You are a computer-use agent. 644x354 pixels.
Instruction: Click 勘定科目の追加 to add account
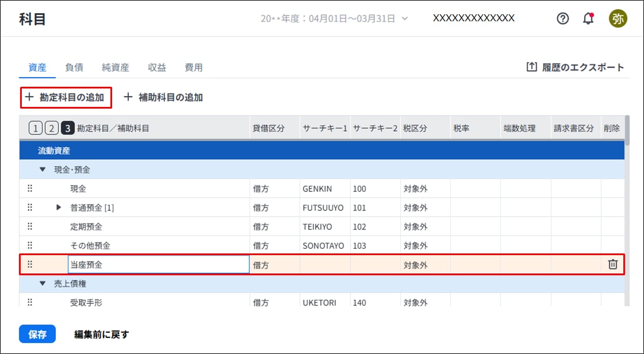[x=66, y=98]
